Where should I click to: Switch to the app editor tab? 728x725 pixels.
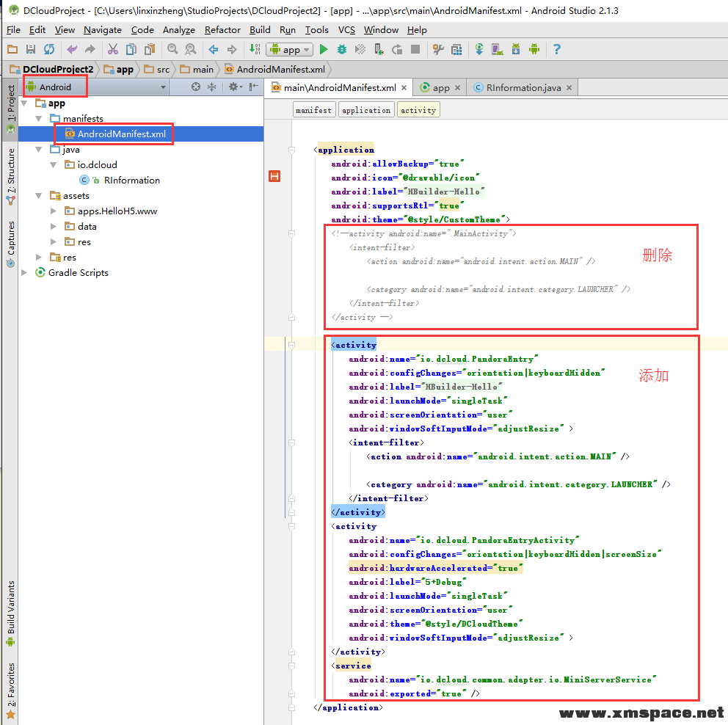pos(440,88)
